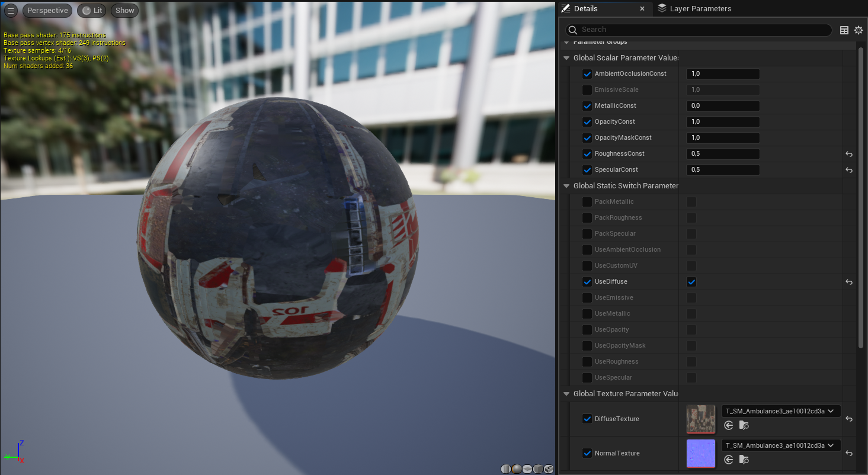Open the viewport hamburger menu
This screenshot has width=868, height=475.
pyautogui.click(x=10, y=10)
